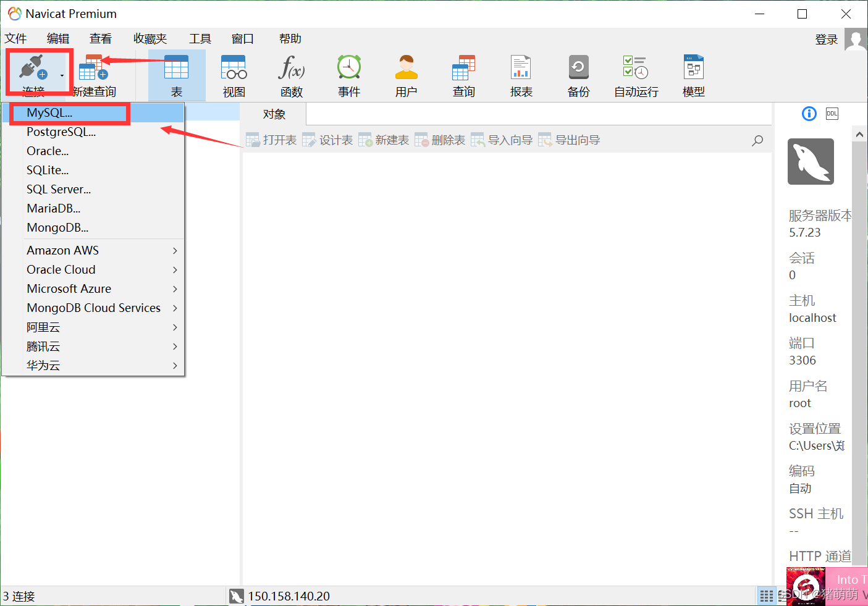Click Import Wizard (导入向导) button
Image resolution: width=868 pixels, height=606 pixels.
point(502,140)
